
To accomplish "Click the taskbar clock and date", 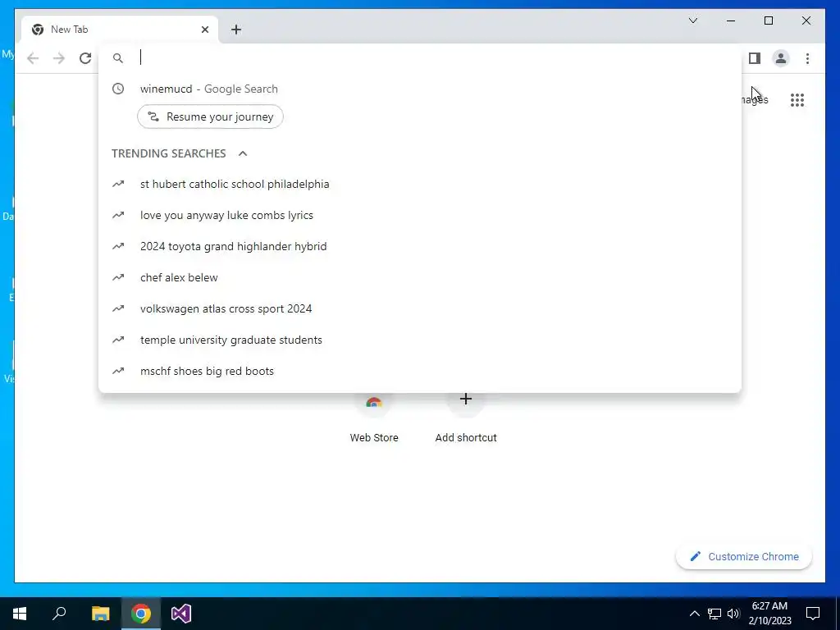I will [x=769, y=614].
